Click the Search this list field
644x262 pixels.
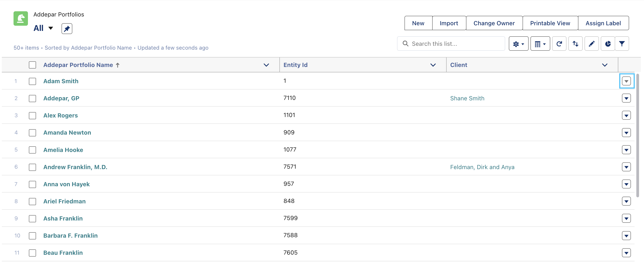click(x=451, y=44)
